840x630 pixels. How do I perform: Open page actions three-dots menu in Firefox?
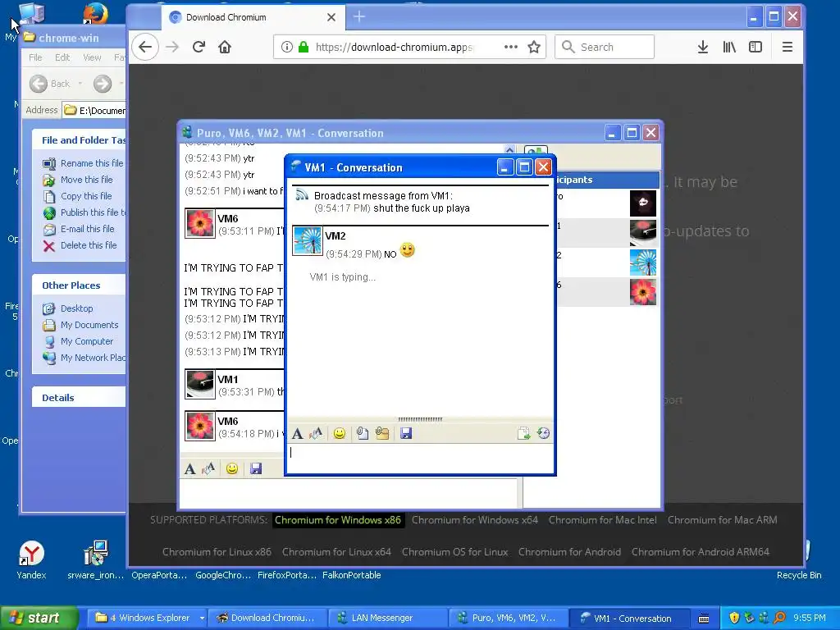click(x=511, y=47)
